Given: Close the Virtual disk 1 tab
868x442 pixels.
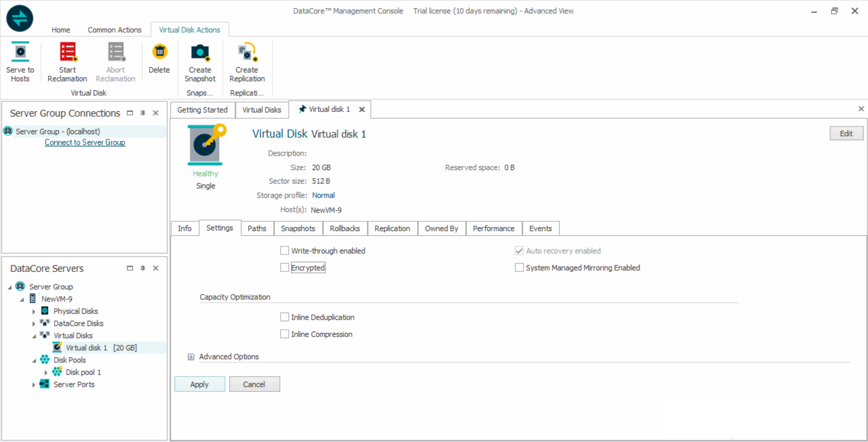Looking at the screenshot, I should (x=362, y=109).
